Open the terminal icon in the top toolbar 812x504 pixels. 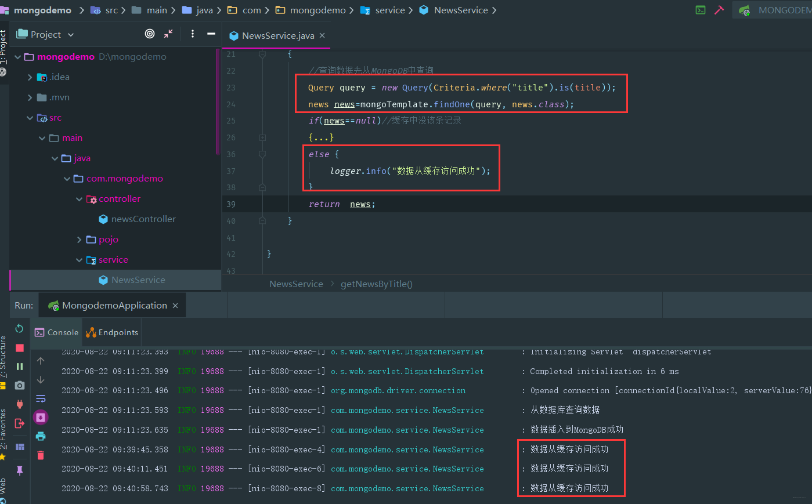pyautogui.click(x=701, y=10)
